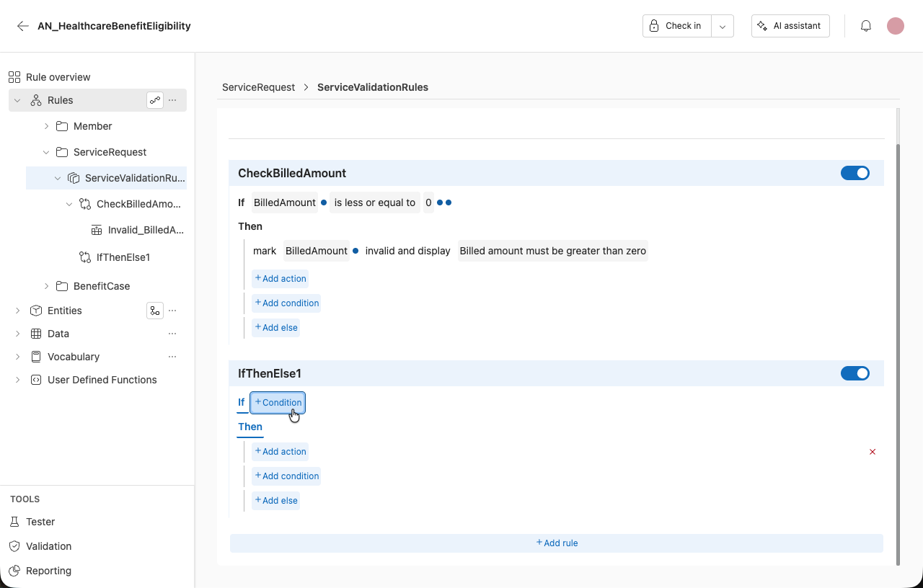Select IfThenElse1 in the rules tree
Screen dimensions: 923x588
123,257
